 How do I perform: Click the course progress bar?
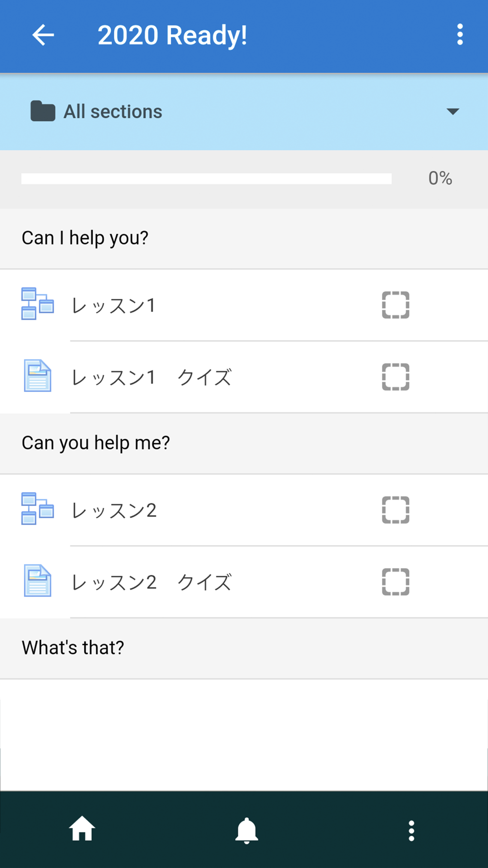point(206,179)
